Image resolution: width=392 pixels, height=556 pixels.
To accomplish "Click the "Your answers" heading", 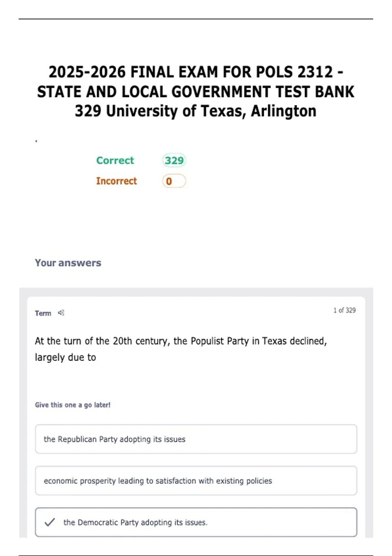I will click(68, 263).
